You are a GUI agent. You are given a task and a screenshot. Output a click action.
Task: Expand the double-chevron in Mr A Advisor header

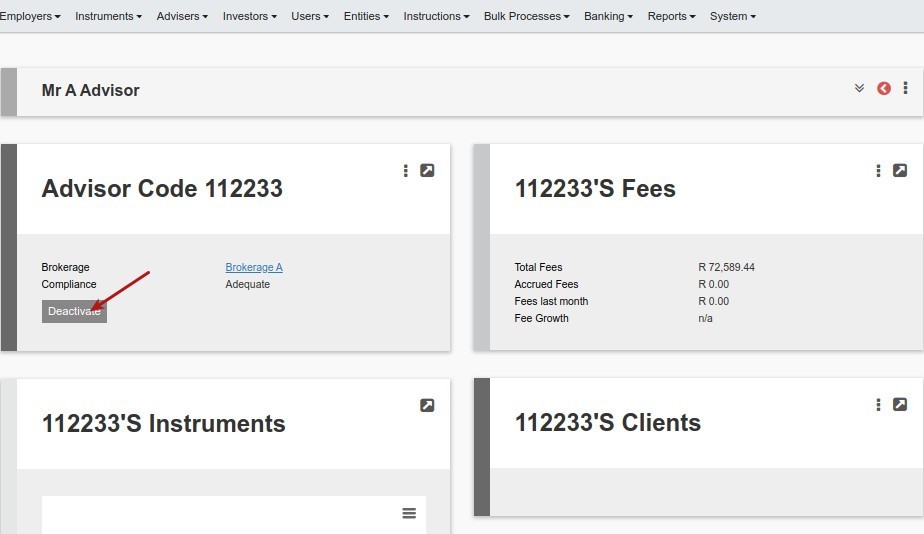[x=859, y=88]
